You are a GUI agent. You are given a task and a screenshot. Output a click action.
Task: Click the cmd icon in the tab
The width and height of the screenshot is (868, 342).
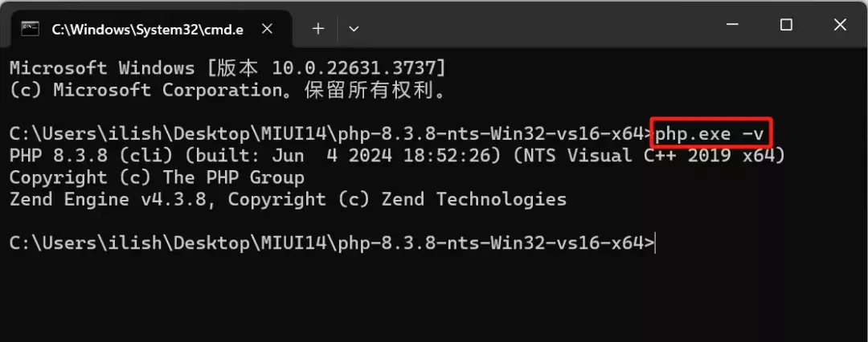pos(31,28)
